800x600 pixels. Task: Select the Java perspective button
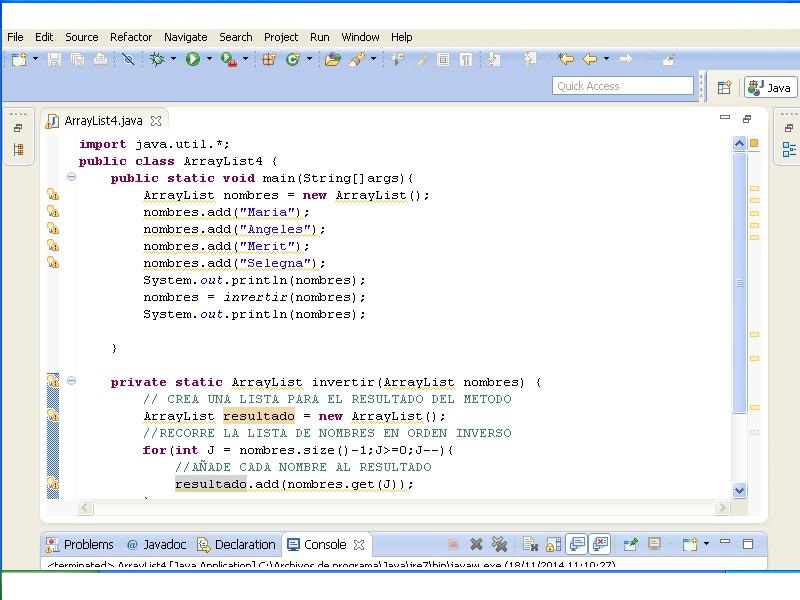pos(770,88)
